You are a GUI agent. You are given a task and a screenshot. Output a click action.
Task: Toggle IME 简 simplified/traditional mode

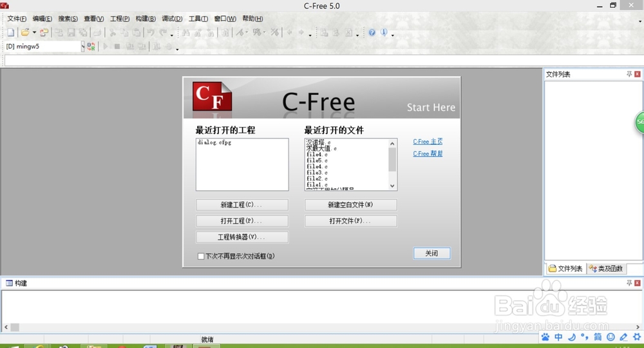[x=598, y=337]
